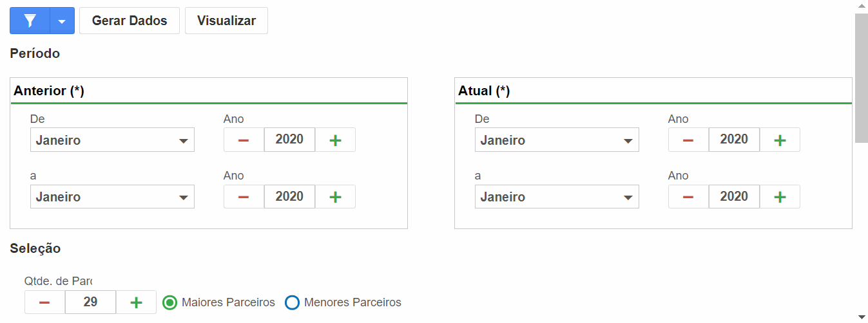Screen dimensions: 868x323
Task: Click the Visualizar button
Action: [x=226, y=21]
